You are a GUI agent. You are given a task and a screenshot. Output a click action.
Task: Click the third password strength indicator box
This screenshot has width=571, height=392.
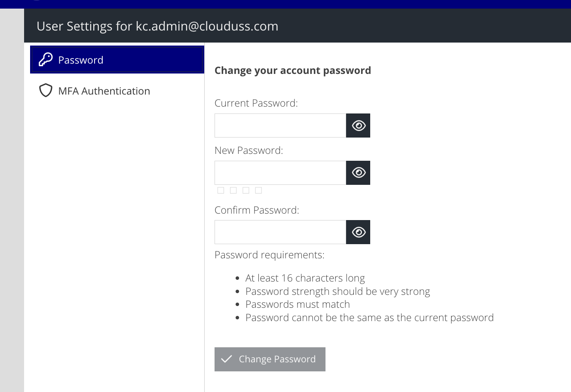(246, 190)
